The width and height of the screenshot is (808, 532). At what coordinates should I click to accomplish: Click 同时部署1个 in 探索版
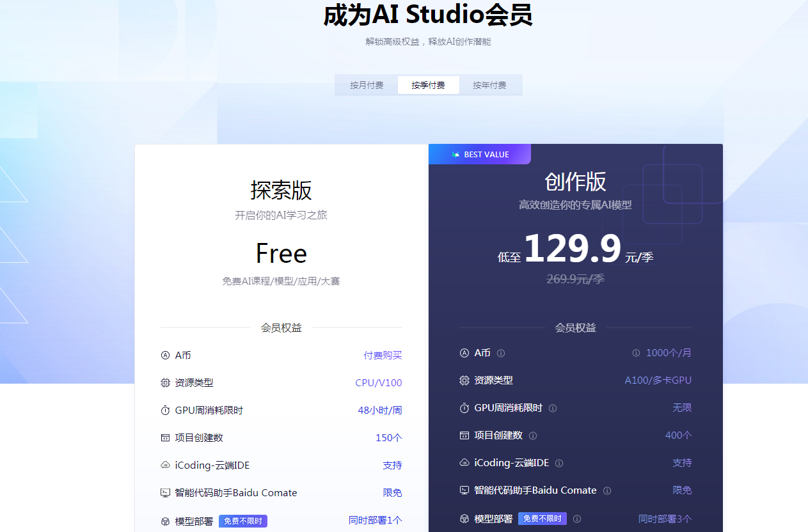[x=376, y=520]
